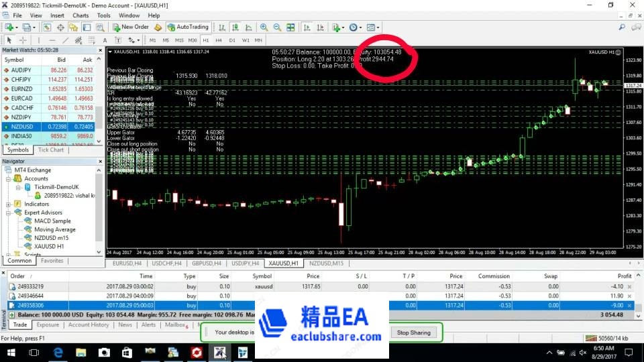The height and width of the screenshot is (362, 644).
Task: Switch chart to line chart icon
Action: pos(248,27)
